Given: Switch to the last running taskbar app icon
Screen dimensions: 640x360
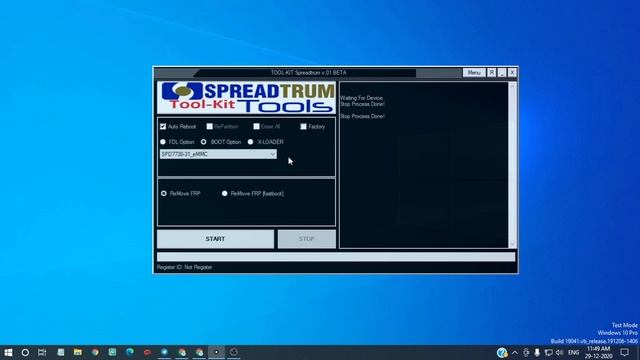Looking at the screenshot, I should [233, 352].
